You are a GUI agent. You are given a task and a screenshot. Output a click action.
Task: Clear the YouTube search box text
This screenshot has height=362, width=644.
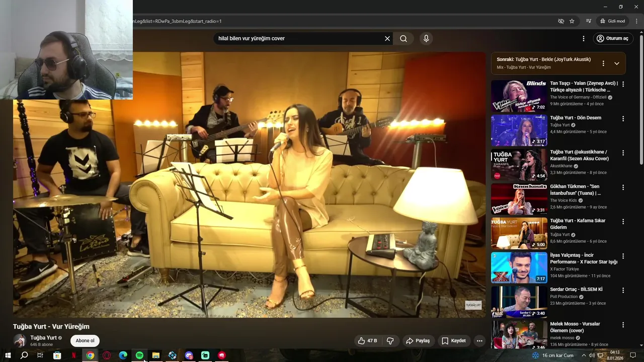click(x=387, y=39)
